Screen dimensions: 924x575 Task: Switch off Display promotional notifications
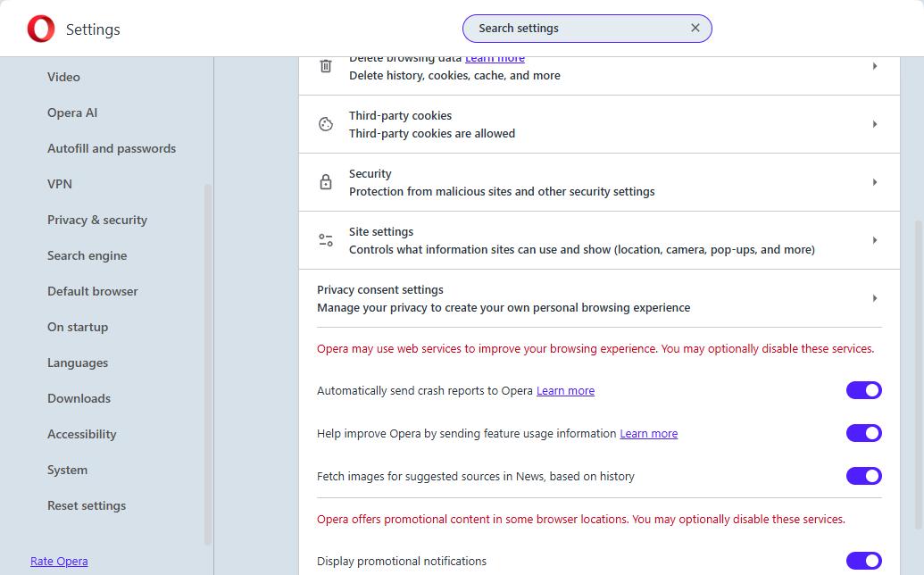[863, 561]
